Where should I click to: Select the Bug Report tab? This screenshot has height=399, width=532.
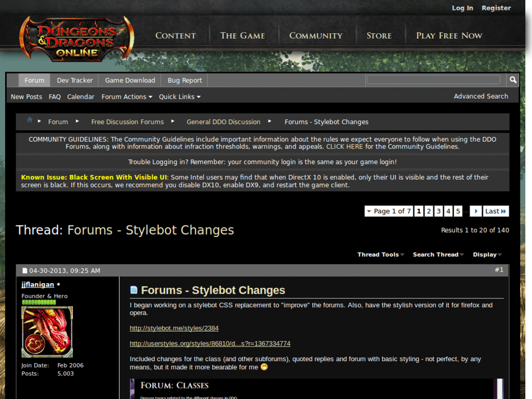(x=184, y=80)
